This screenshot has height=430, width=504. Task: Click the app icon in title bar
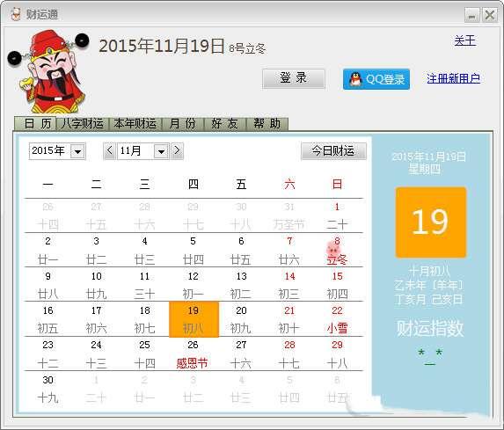[15, 14]
